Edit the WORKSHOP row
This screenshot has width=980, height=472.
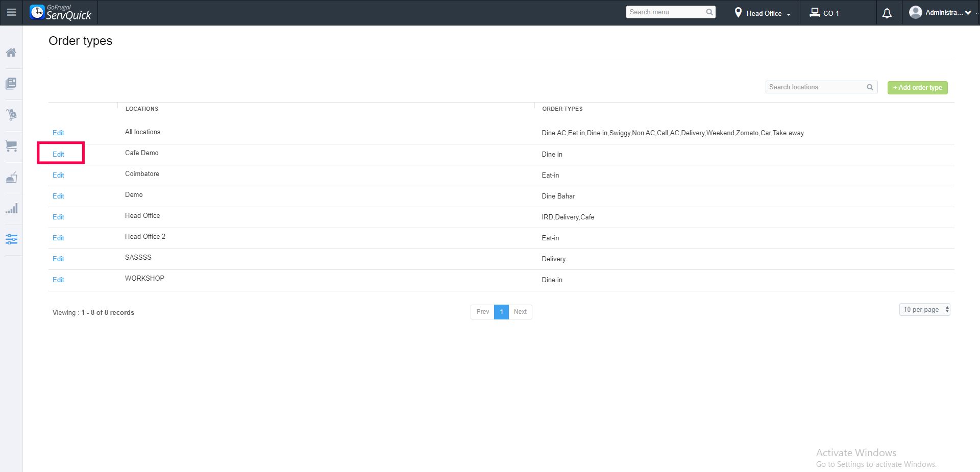click(x=58, y=280)
